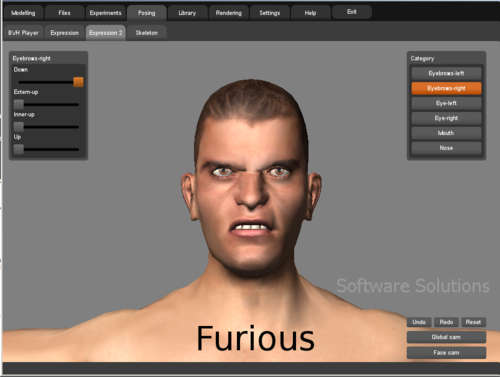Select the Nose category
This screenshot has height=377, width=500.
coord(446,148)
